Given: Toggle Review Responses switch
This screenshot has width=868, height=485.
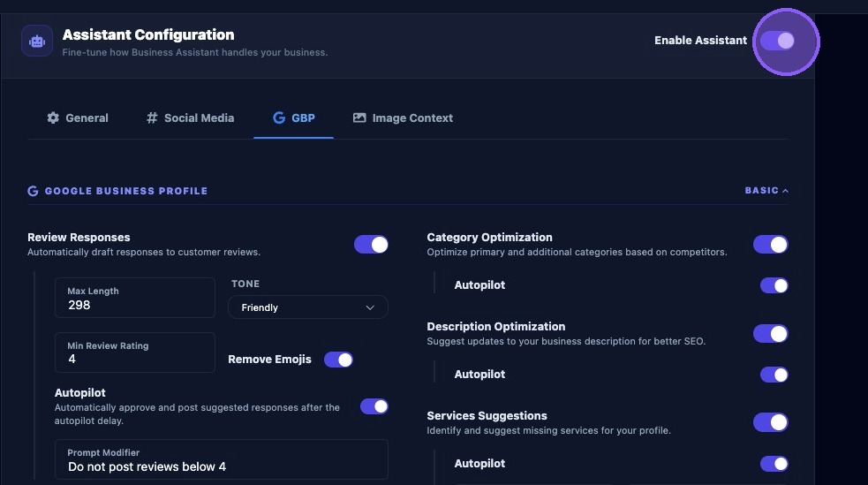Looking at the screenshot, I should click(x=371, y=244).
